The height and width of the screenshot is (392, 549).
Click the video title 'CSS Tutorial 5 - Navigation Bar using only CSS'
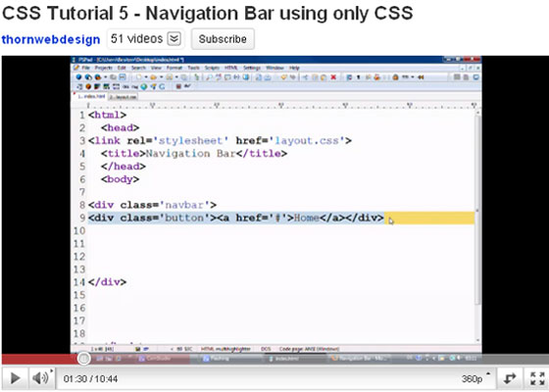[x=207, y=14]
